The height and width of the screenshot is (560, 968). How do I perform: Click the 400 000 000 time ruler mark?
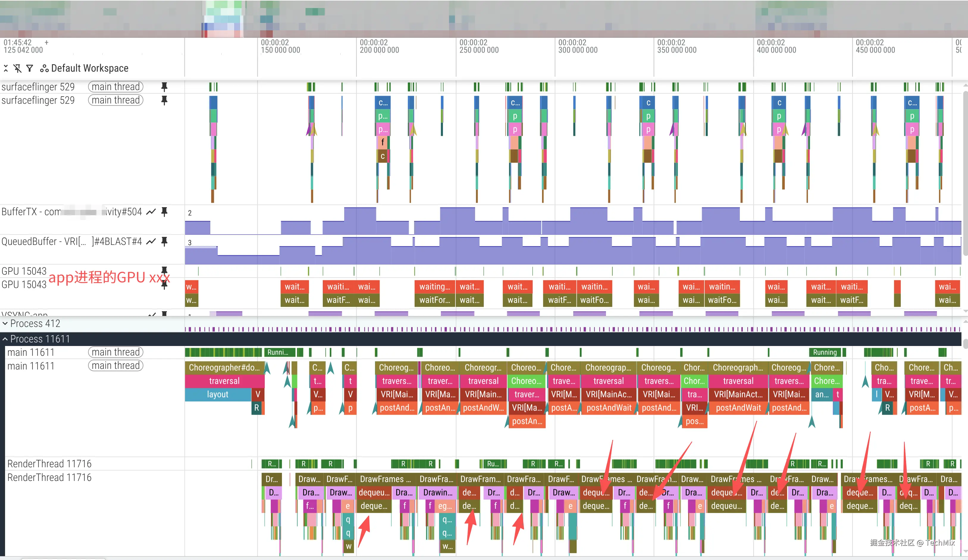[776, 50]
